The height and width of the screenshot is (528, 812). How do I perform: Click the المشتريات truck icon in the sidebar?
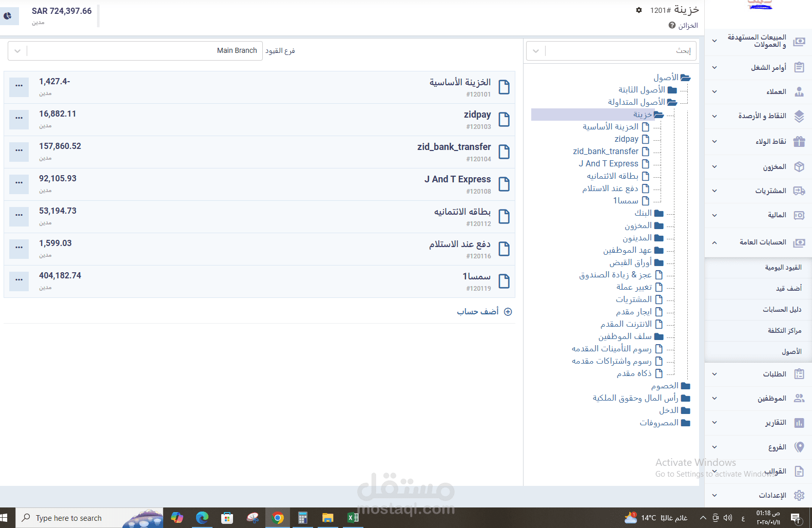pos(799,191)
